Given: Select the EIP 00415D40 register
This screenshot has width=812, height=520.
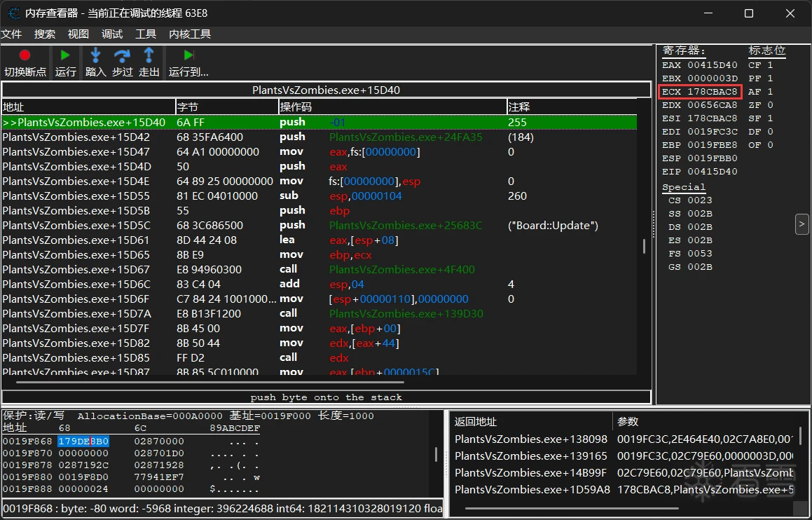Looking at the screenshot, I should 700,172.
